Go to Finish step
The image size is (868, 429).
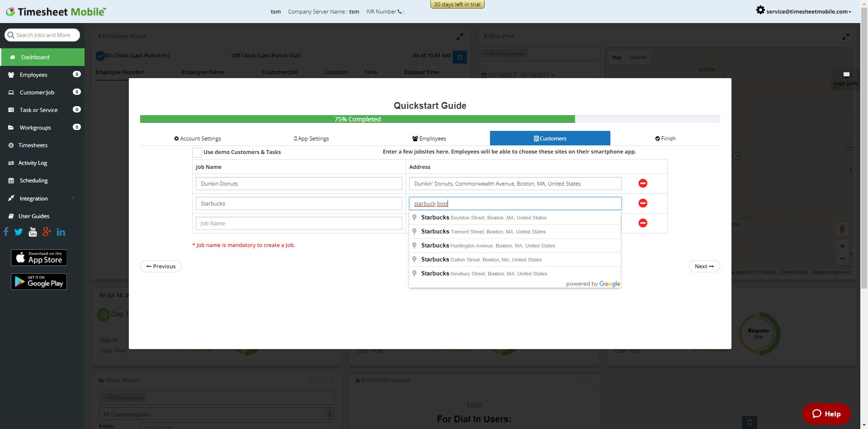665,139
